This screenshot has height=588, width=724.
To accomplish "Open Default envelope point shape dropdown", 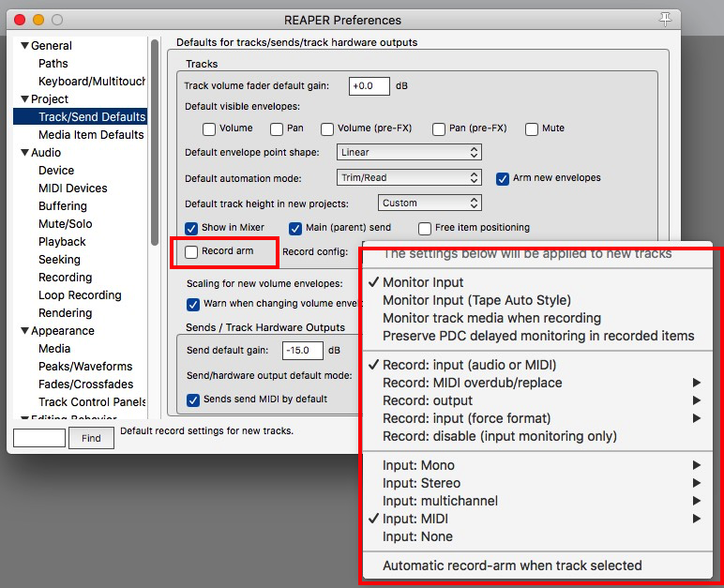I will click(x=409, y=153).
